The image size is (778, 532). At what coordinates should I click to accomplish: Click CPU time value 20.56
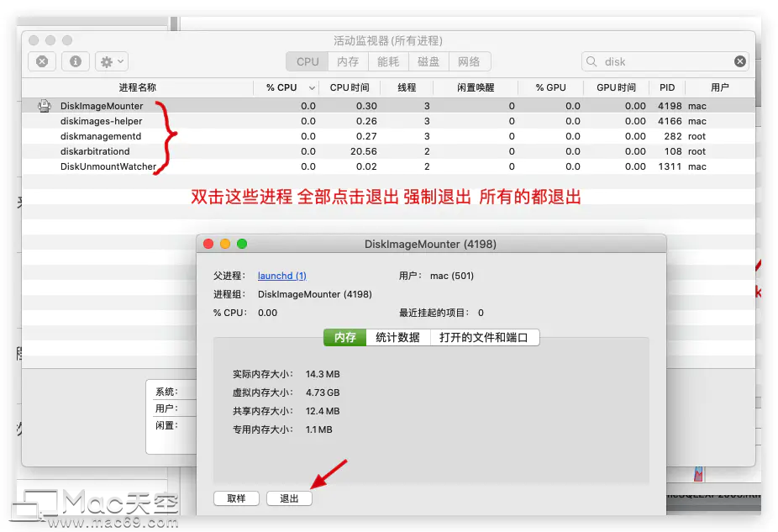pos(364,151)
